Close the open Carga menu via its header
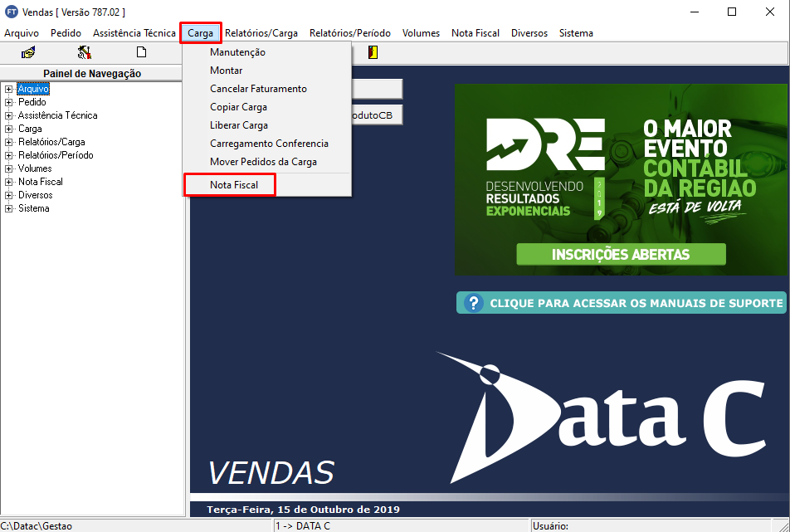 [201, 33]
